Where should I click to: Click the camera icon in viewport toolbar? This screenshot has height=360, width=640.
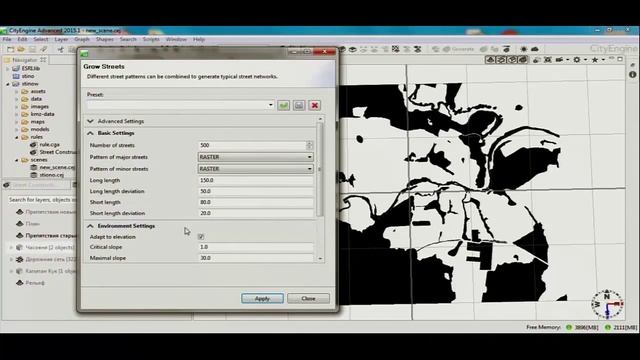point(560,60)
